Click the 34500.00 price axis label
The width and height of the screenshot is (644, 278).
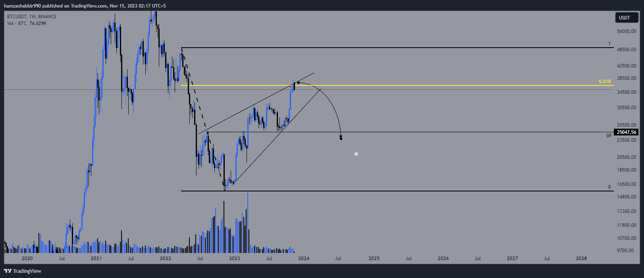coord(627,92)
